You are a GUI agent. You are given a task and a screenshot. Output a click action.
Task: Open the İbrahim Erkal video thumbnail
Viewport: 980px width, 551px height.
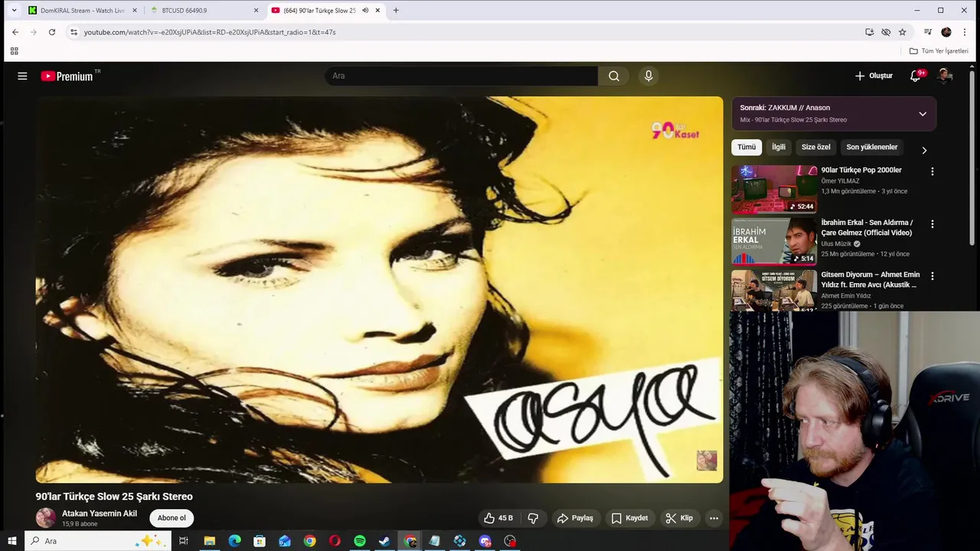tap(774, 241)
